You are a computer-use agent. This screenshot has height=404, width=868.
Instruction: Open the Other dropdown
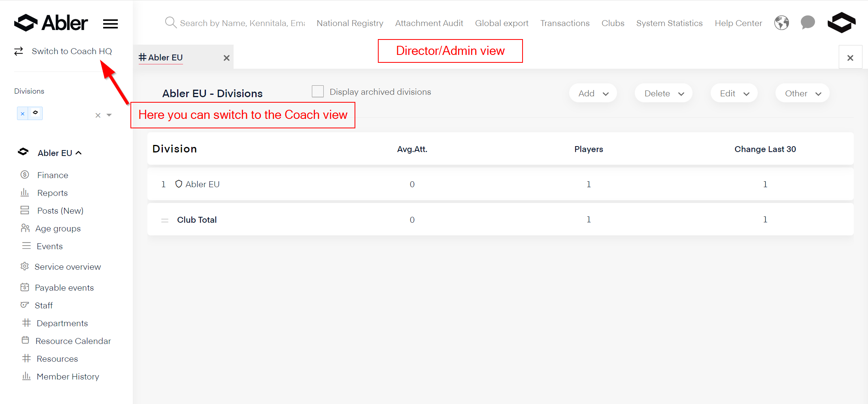[x=802, y=94]
